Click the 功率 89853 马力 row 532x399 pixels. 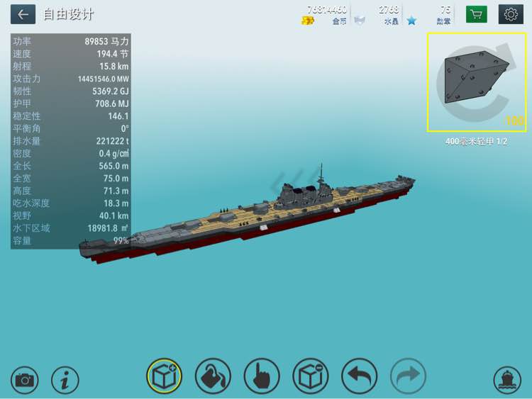(71, 41)
